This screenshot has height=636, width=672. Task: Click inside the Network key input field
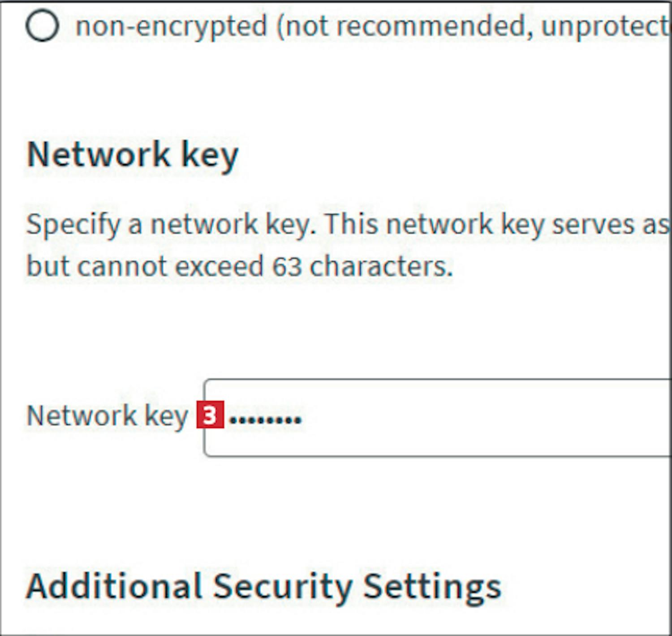coord(448,418)
